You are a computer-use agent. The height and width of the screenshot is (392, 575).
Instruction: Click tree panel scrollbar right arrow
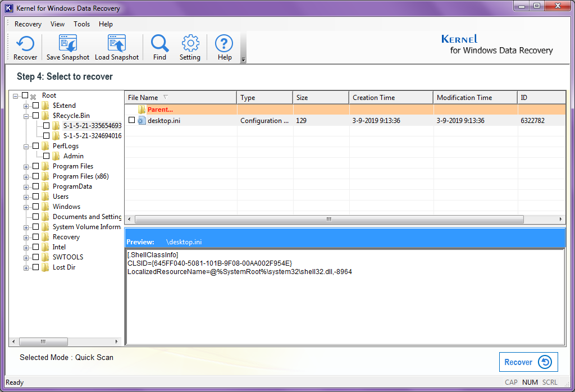(x=117, y=341)
